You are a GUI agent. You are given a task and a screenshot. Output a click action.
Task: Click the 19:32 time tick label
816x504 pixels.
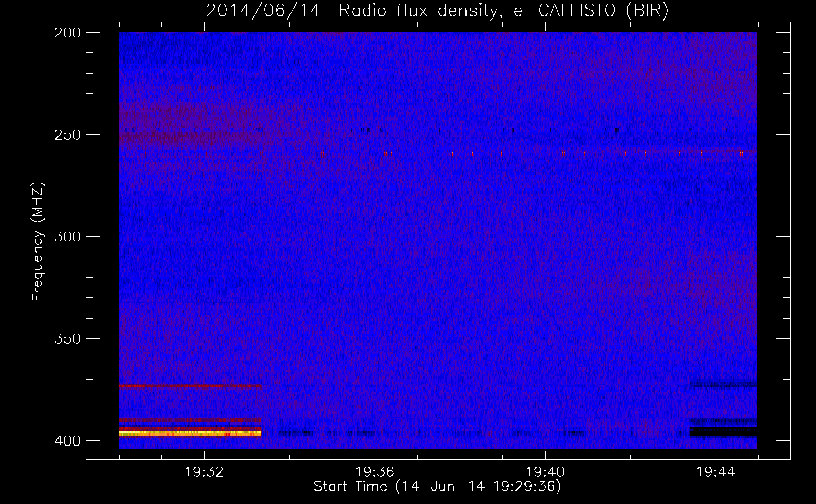(x=204, y=472)
